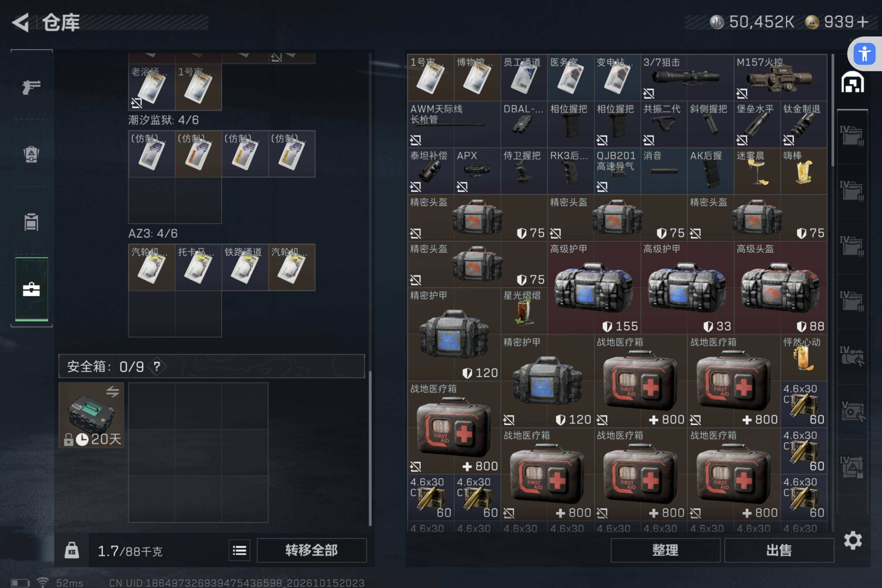Pick the 托卡马 keycard under AZ3
This screenshot has width=882, height=588.
tap(198, 267)
